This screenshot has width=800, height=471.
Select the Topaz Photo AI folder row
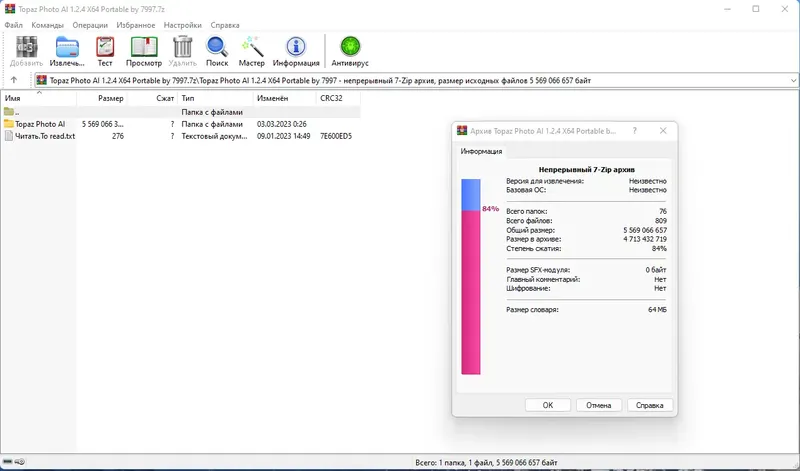point(181,124)
